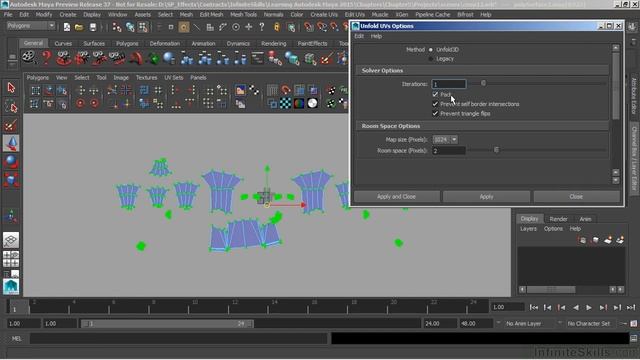Screen dimensions: 640x360
Task: Switch to the Render layer tab
Action: (558, 219)
